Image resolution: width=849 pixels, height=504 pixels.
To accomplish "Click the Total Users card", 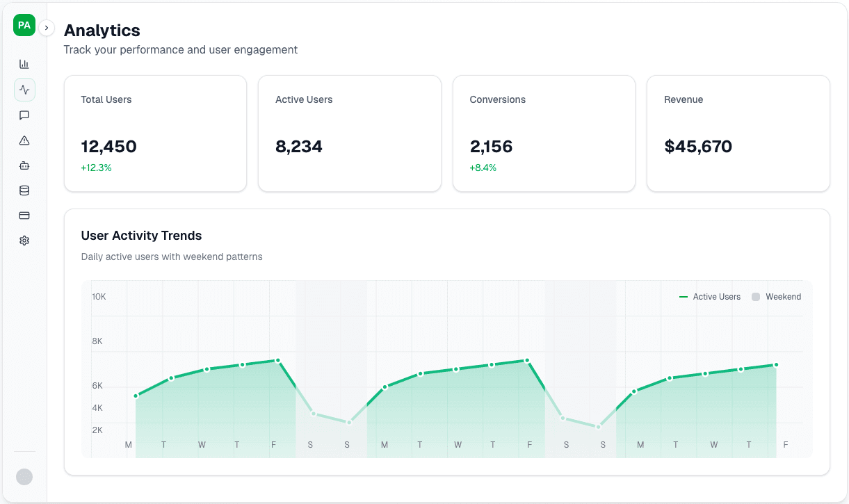I will 154,133.
